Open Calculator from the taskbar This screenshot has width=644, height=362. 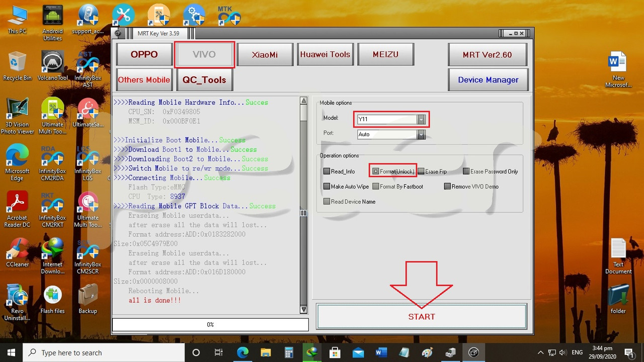[289, 352]
